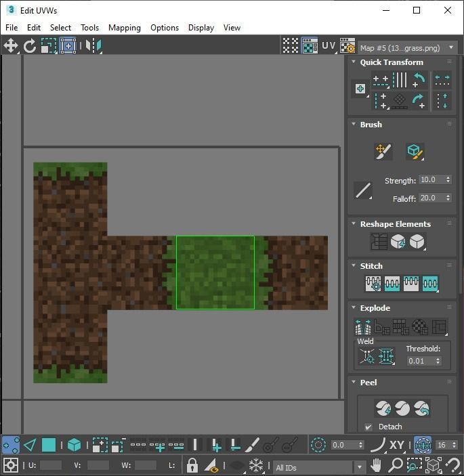
Task: Click Relax Until Flat icon
Action: point(398,242)
